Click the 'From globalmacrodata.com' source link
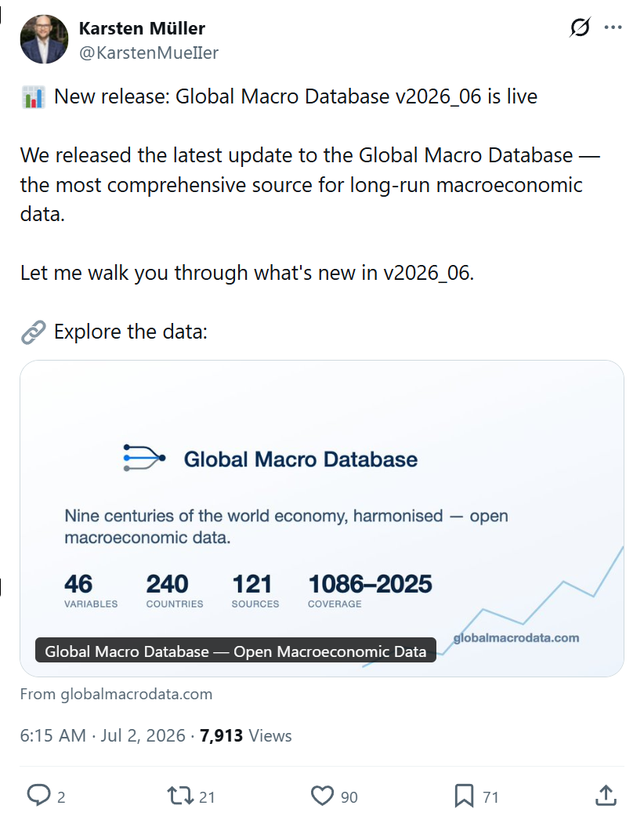644x820 pixels. (116, 694)
